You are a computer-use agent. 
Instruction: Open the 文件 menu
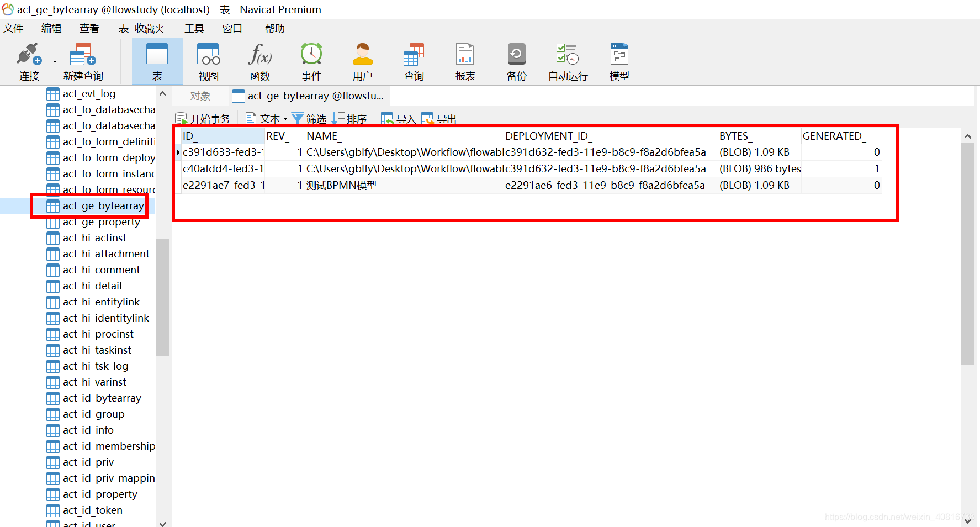(x=13, y=28)
